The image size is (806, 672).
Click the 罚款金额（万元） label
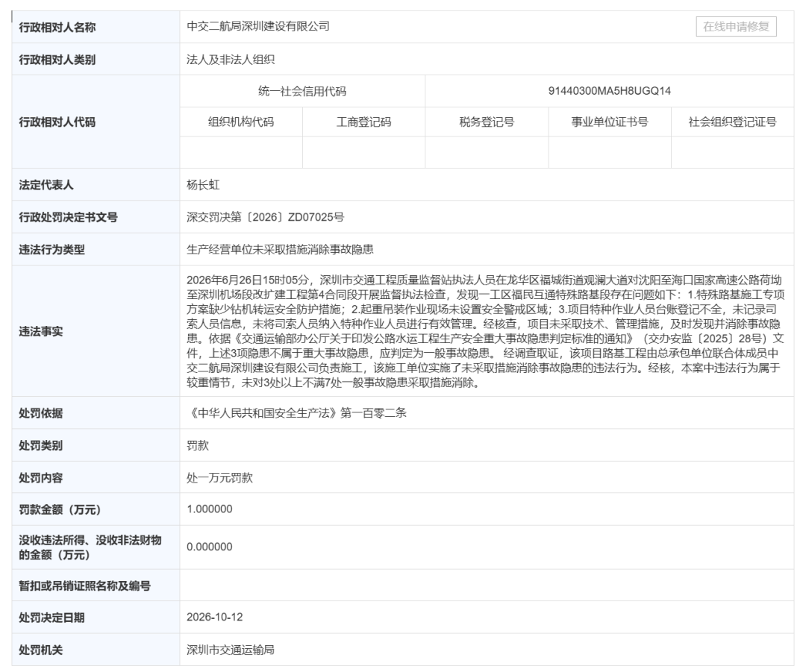coord(60,509)
